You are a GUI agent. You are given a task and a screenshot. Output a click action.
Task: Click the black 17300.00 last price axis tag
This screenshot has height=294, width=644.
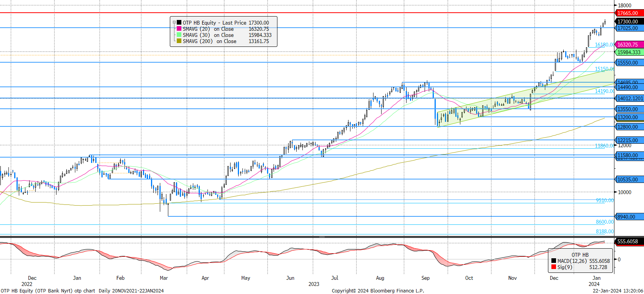pyautogui.click(x=629, y=22)
